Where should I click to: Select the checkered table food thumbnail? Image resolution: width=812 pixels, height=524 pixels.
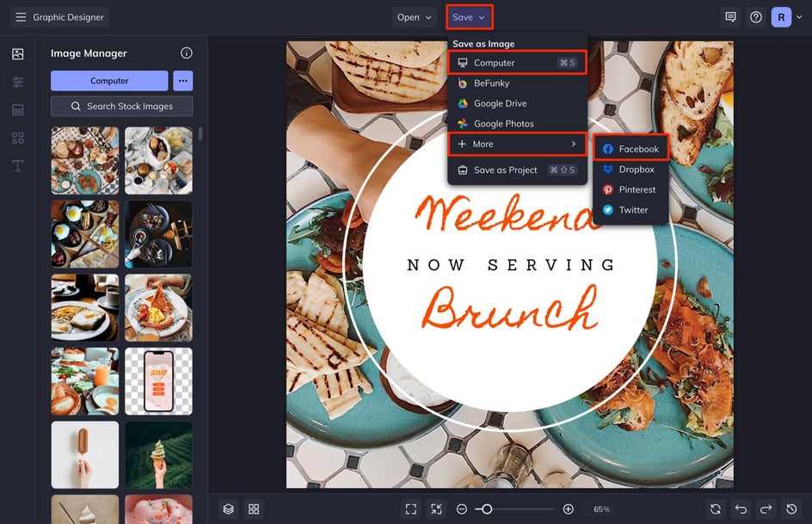pos(85,161)
